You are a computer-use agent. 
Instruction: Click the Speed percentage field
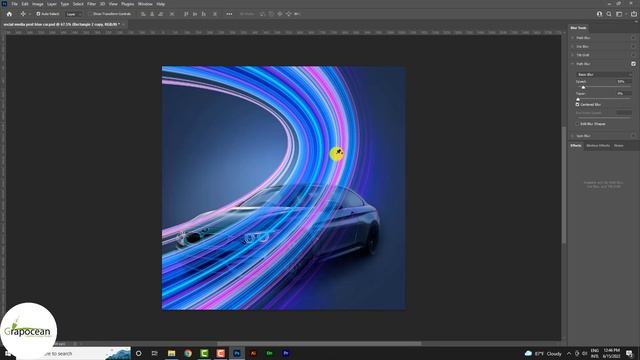(x=624, y=82)
